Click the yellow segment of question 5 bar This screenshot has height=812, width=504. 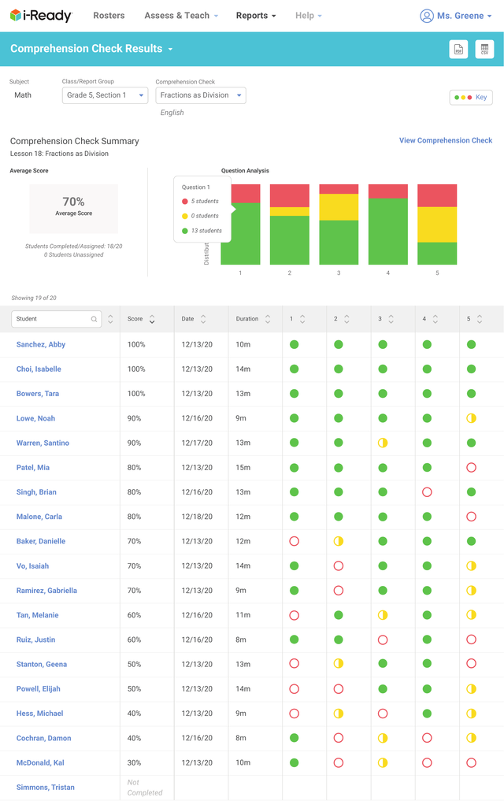437,224
